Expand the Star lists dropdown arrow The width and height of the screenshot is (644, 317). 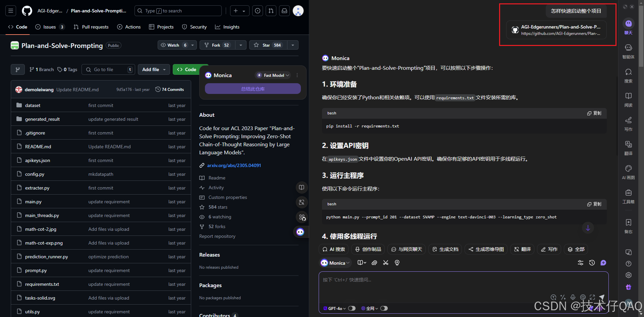click(x=293, y=45)
